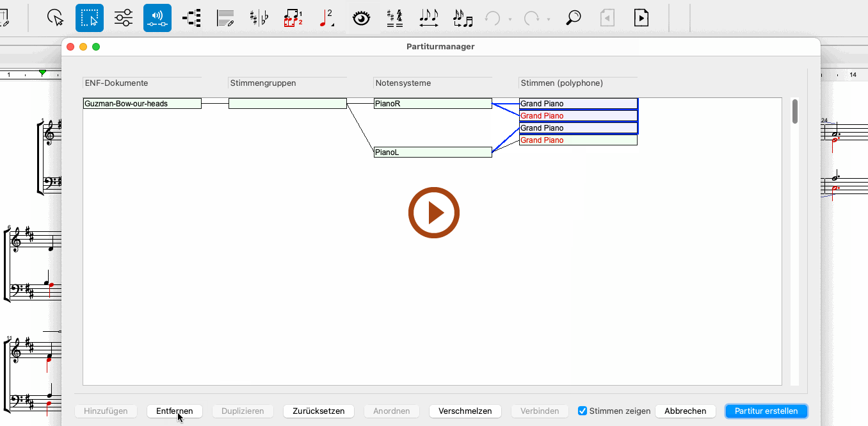Click the large orange play button
The image size is (868, 426).
click(x=434, y=213)
